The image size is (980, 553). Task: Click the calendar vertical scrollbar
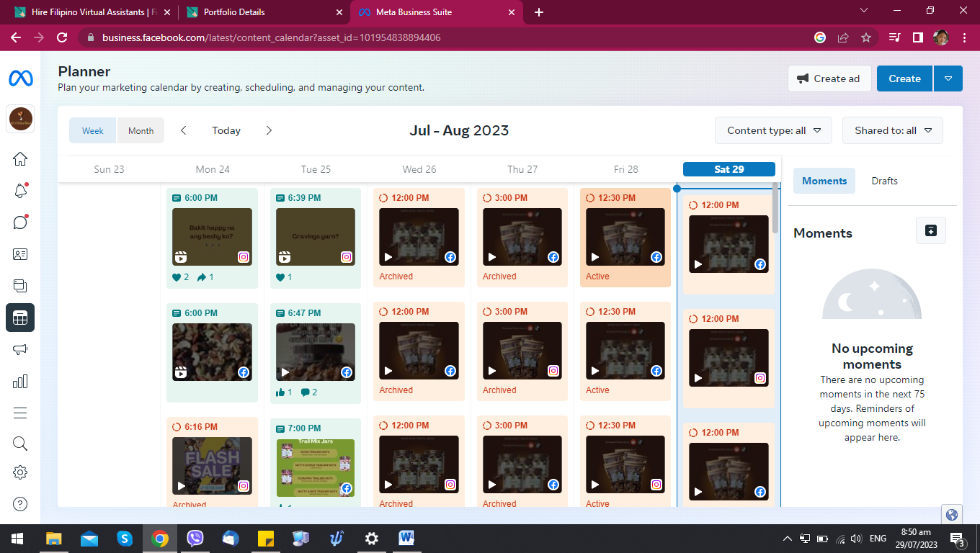[775, 207]
